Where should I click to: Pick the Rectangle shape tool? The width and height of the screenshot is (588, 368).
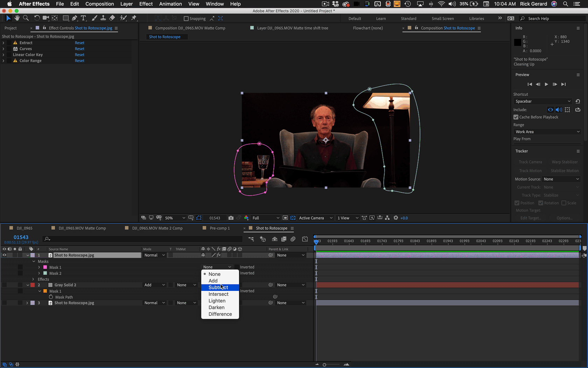[x=65, y=18]
